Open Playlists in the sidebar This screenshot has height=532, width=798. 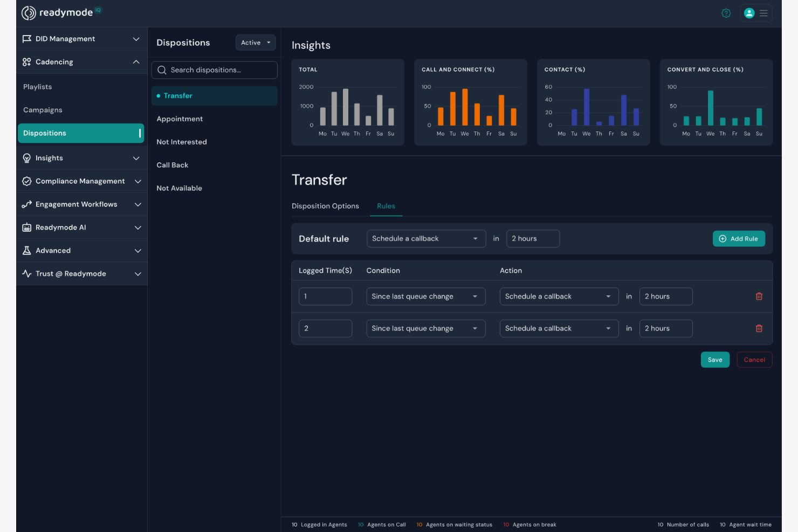tap(38, 87)
